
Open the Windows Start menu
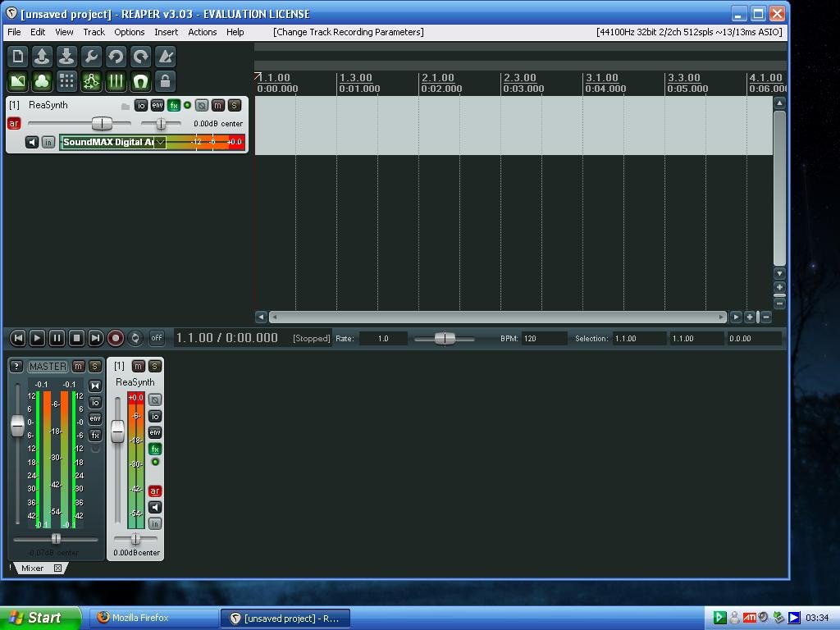pyautogui.click(x=40, y=618)
